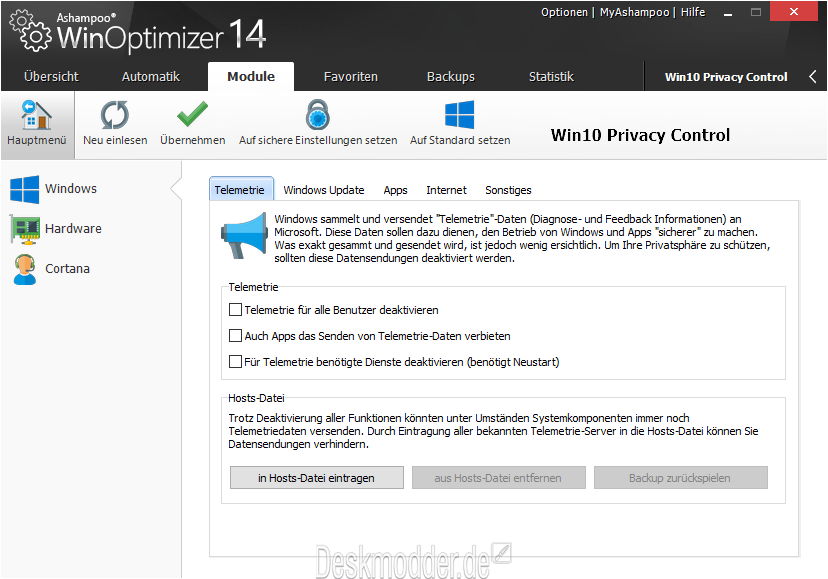828x579 pixels.
Task: Open the Apps sub-tab
Action: [395, 190]
